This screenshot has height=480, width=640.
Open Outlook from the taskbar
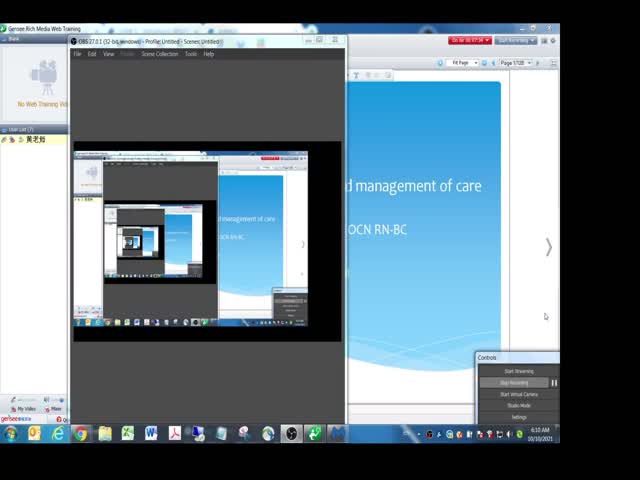point(34,433)
